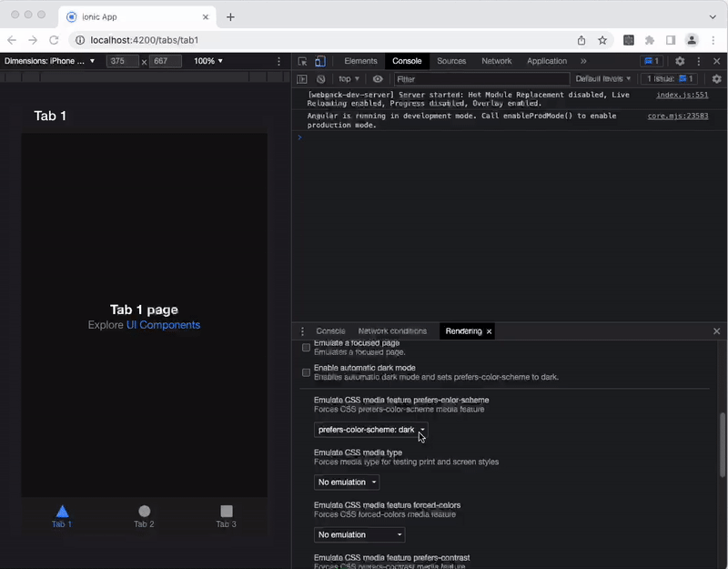The height and width of the screenshot is (569, 728).
Task: Click the issues badge in DevTools toolbar
Action: coord(652,61)
